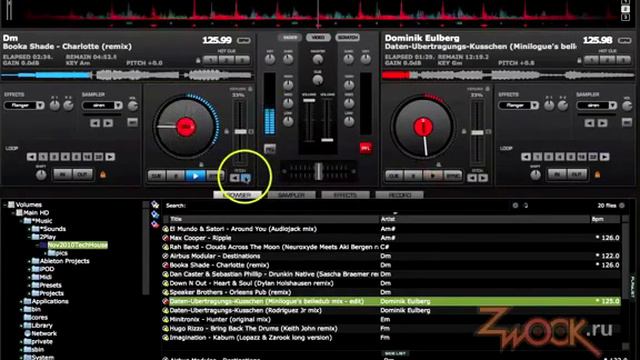Halve the right deck loop length

526,157
